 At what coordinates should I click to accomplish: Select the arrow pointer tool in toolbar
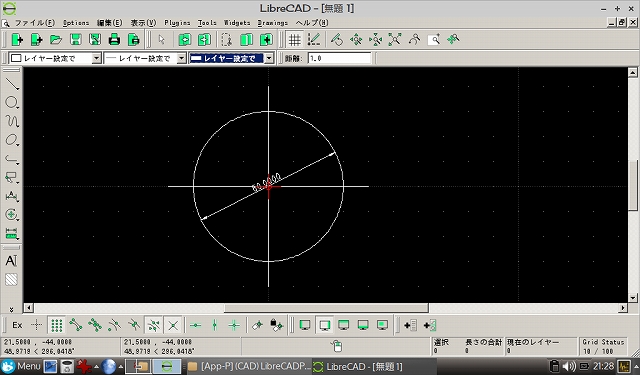pos(162,40)
